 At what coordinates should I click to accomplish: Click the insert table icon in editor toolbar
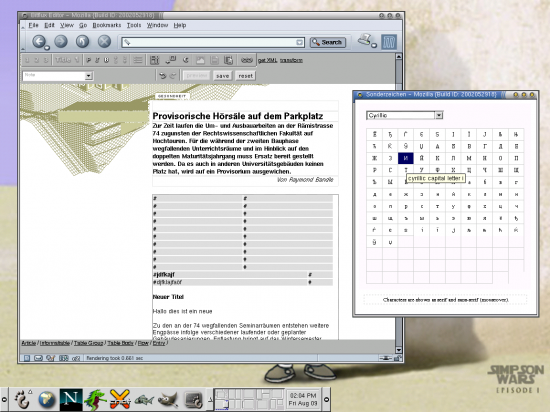[154, 60]
